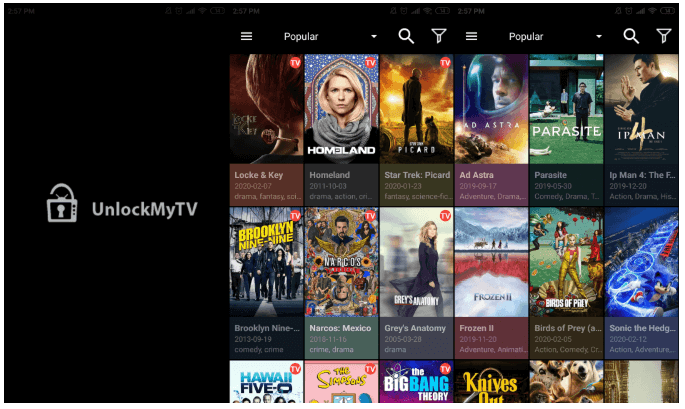Open the hamburger menu in the TV shows screen
The height and width of the screenshot is (409, 685).
[x=246, y=36]
